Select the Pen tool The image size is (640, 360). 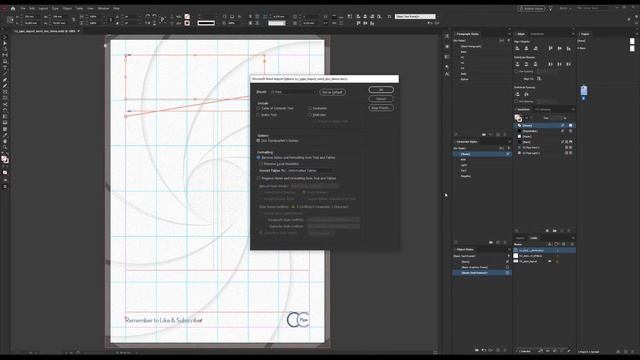[5, 80]
